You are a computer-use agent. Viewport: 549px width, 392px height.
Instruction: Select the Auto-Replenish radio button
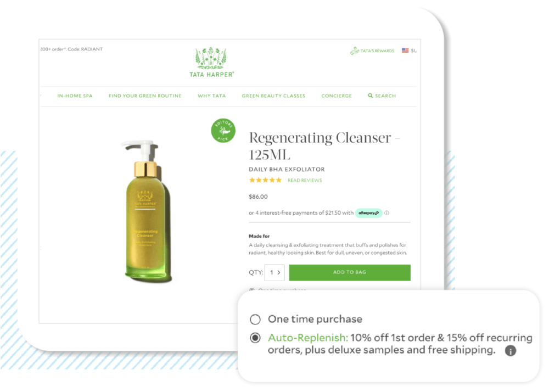pos(255,338)
